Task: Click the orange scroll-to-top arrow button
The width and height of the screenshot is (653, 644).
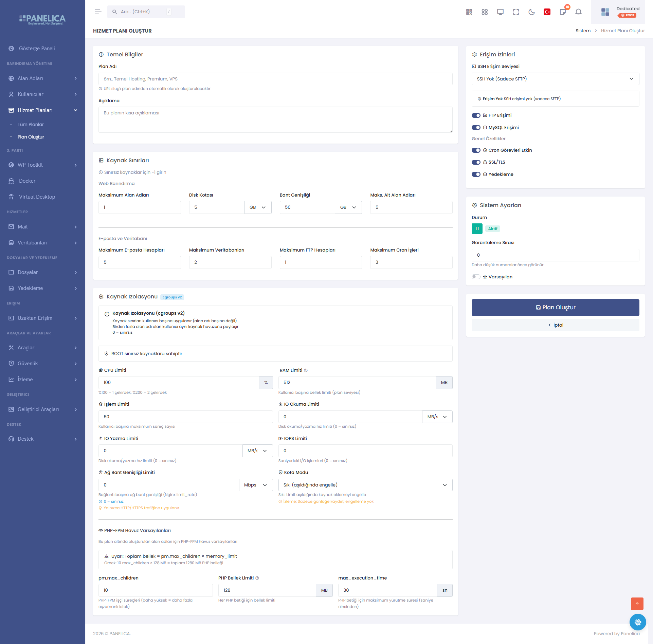Action: pyautogui.click(x=637, y=604)
